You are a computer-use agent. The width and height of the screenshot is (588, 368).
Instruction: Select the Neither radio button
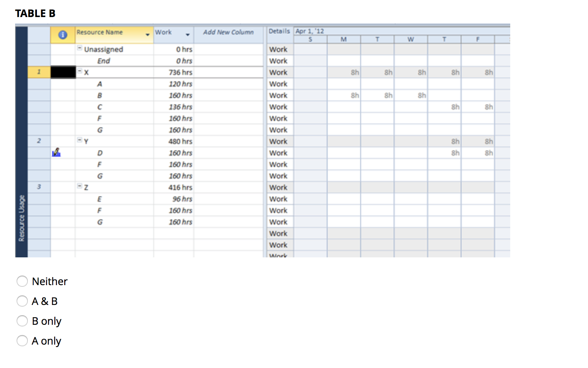pos(22,281)
